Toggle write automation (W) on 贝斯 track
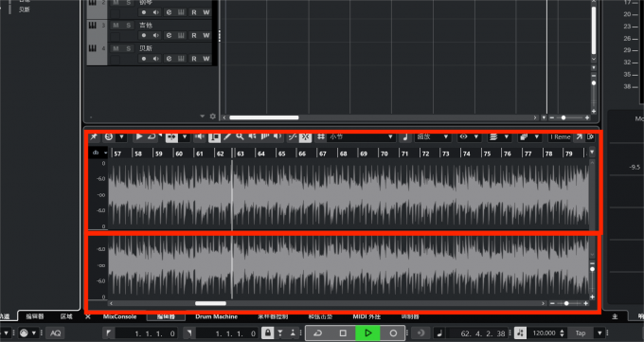 [206, 59]
